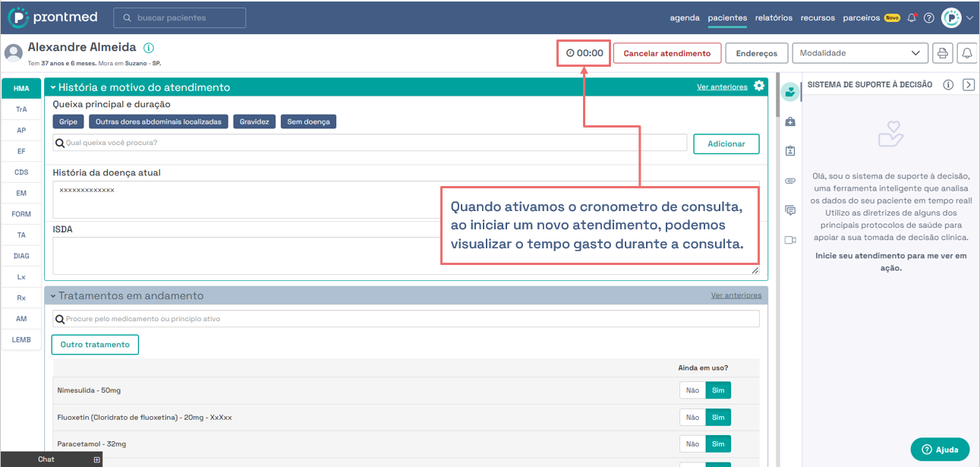Image resolution: width=980 pixels, height=467 pixels.
Task: Print the record with the printer icon
Action: point(942,53)
